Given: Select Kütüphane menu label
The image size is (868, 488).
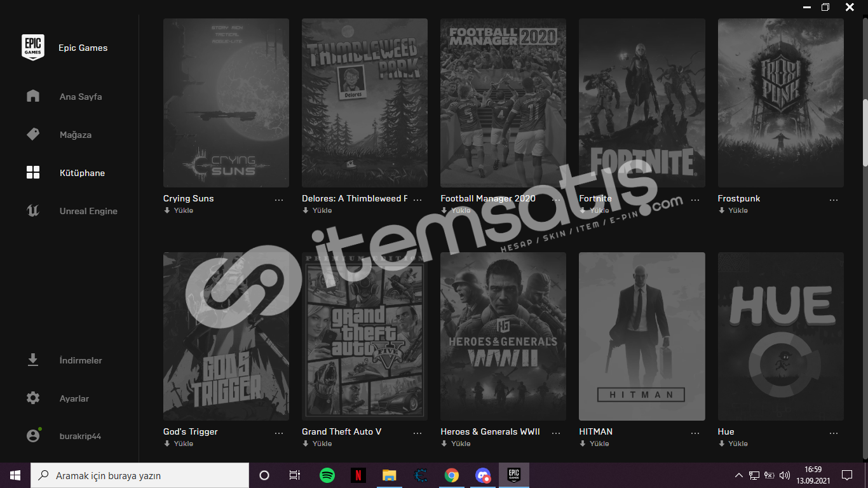Looking at the screenshot, I should 83,173.
